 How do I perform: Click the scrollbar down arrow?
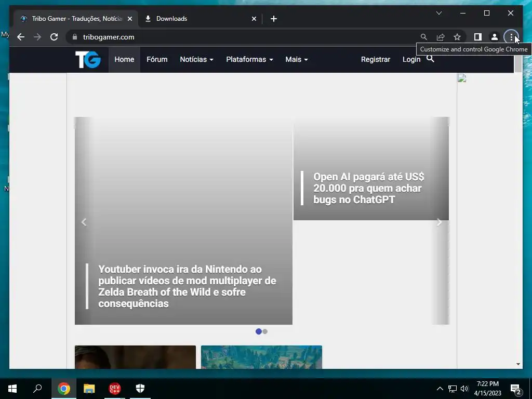[x=518, y=364]
